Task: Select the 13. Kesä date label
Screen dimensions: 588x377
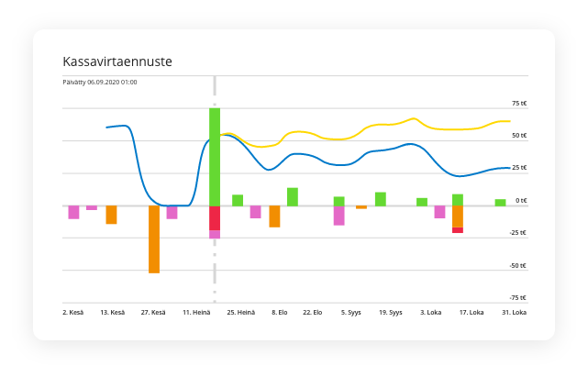Action: 112,312
